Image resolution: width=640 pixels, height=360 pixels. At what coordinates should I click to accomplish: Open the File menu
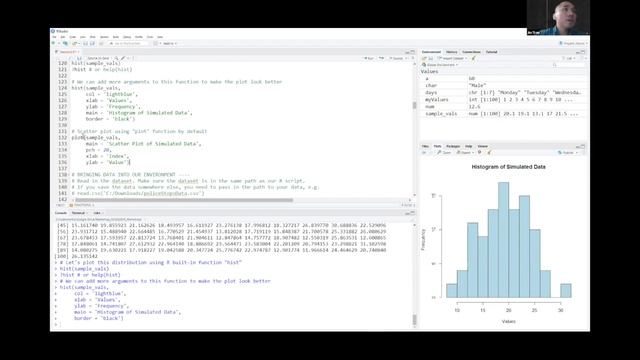point(54,37)
